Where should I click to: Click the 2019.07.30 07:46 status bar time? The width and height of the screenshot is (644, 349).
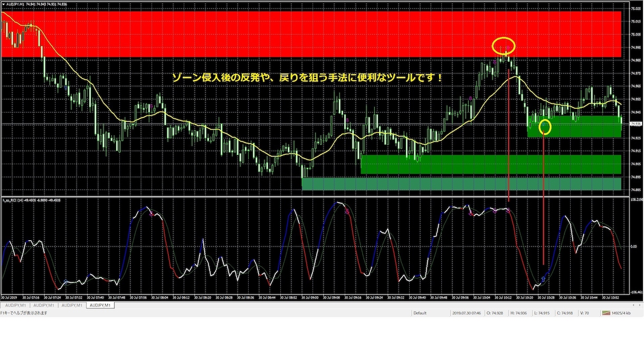tap(466, 313)
